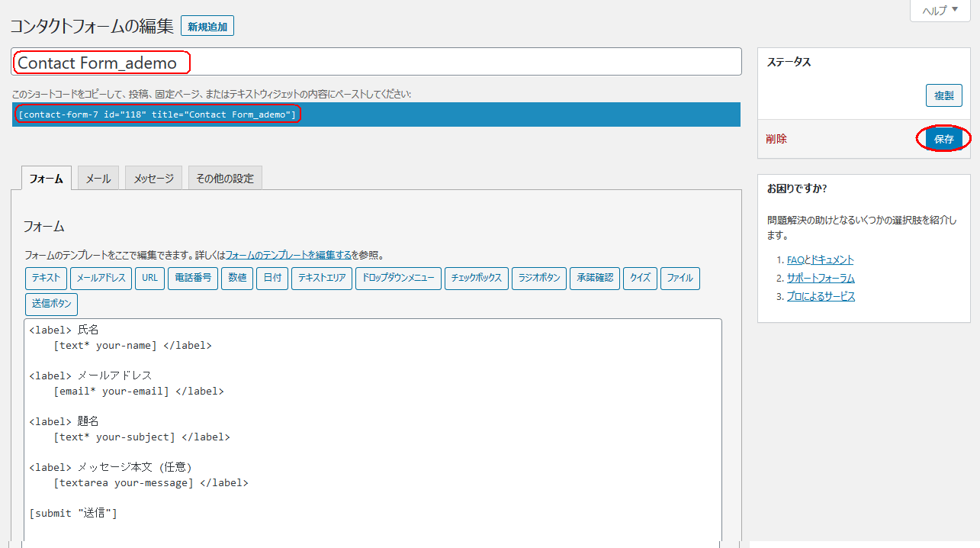Viewport: 980px width, 548px height.
Task: Insert a 電話番号 form tag
Action: 193,278
